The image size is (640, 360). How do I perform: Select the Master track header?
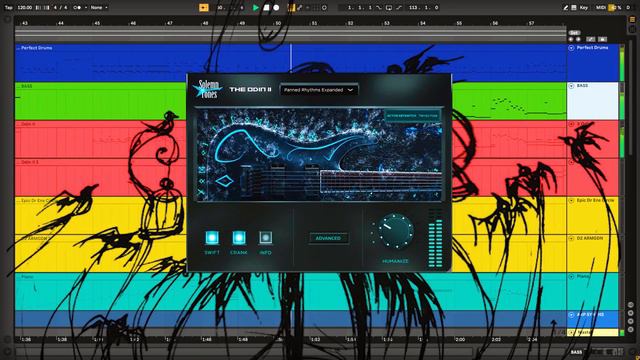[593, 332]
